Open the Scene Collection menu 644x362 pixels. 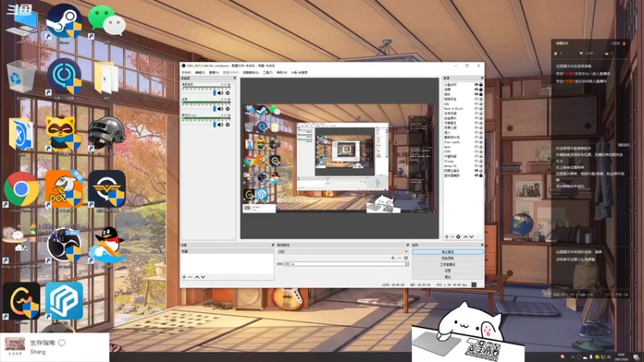click(x=250, y=72)
